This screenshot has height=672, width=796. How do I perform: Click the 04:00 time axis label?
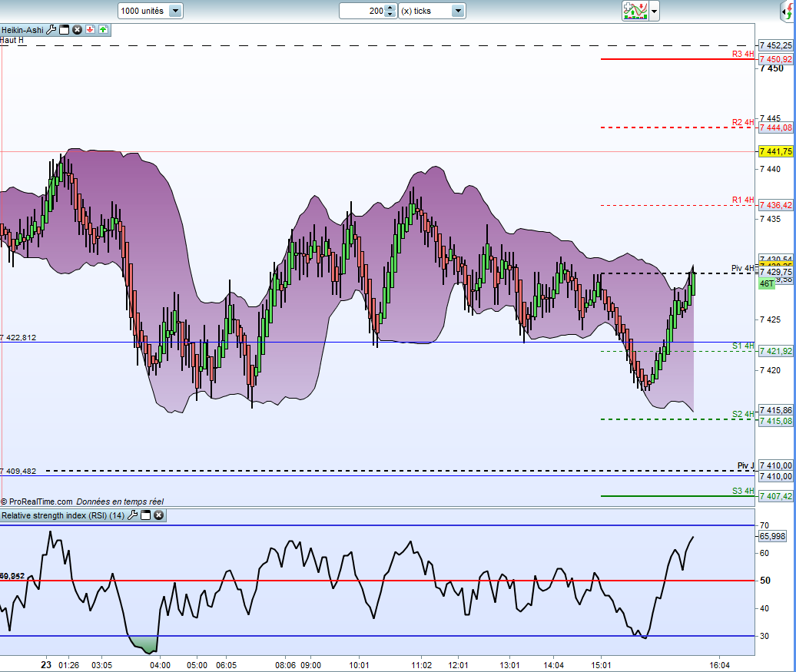click(x=160, y=665)
